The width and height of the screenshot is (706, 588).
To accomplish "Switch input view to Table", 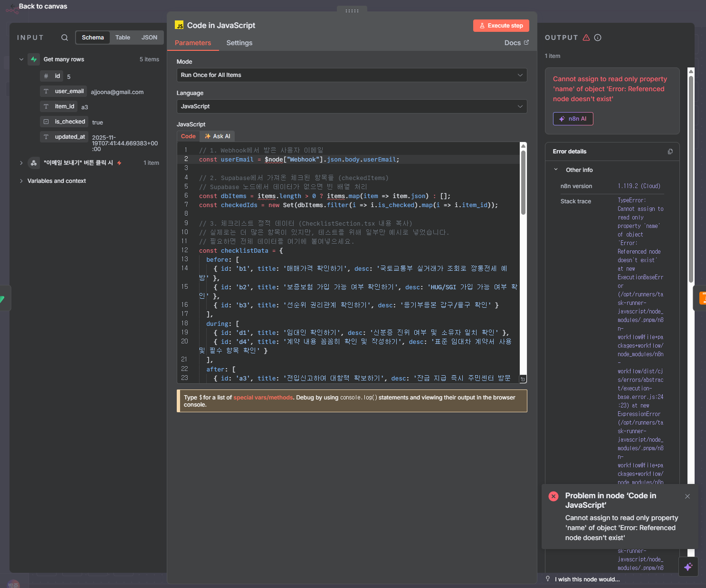I will [123, 38].
